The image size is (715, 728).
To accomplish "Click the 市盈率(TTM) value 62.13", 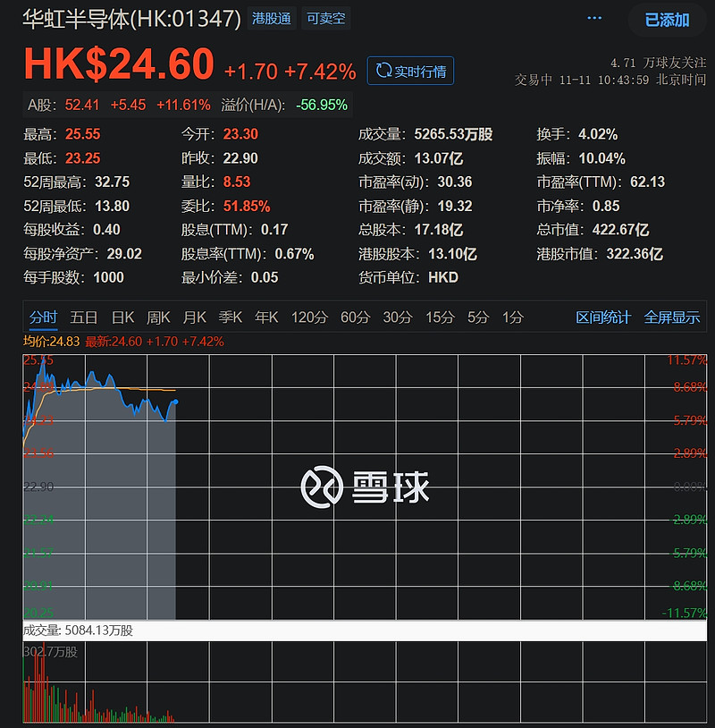I will pos(647,182).
